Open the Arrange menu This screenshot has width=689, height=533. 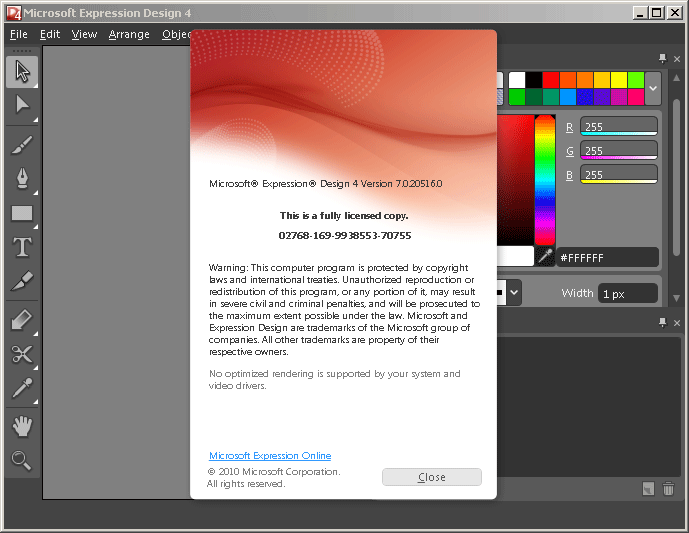point(129,34)
